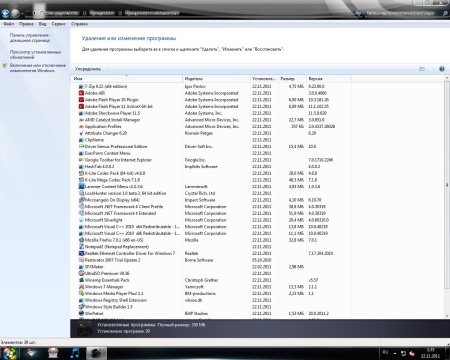Sort by the Издатель column header
Image resolution: width=450 pixels, height=360 pixels.
[217, 79]
